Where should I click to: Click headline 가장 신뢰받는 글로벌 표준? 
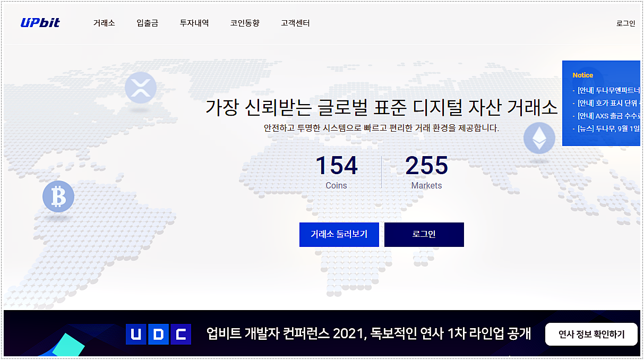click(381, 108)
